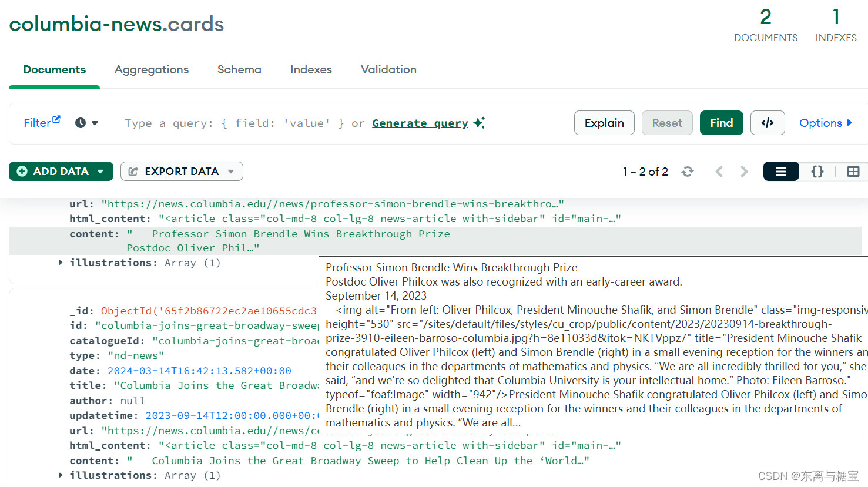Switch to table view
868x487 pixels.
(853, 172)
